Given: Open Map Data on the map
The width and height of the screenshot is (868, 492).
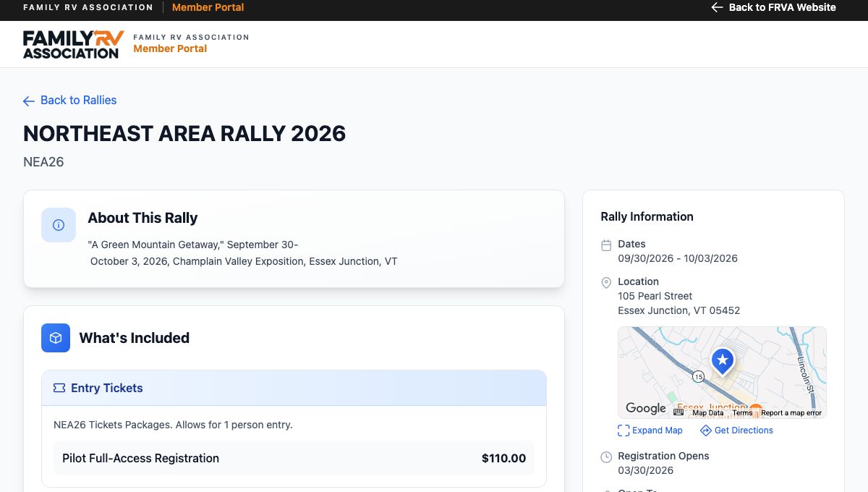Looking at the screenshot, I should click(708, 413).
